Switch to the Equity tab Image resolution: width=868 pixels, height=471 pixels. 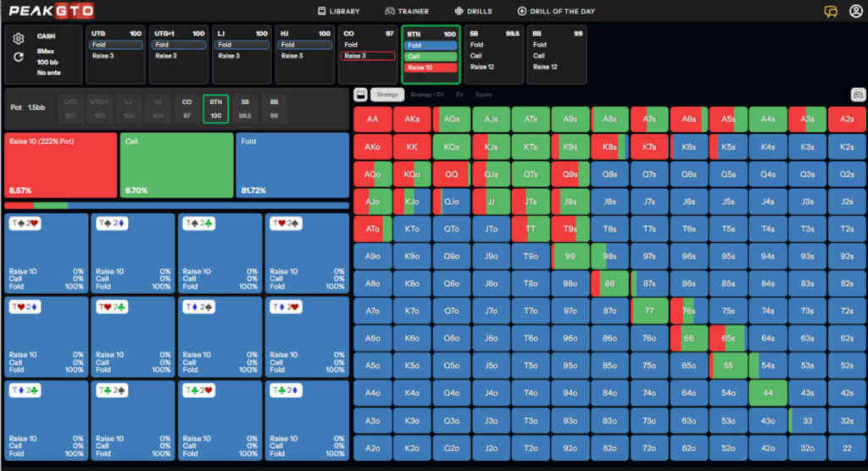(x=484, y=95)
